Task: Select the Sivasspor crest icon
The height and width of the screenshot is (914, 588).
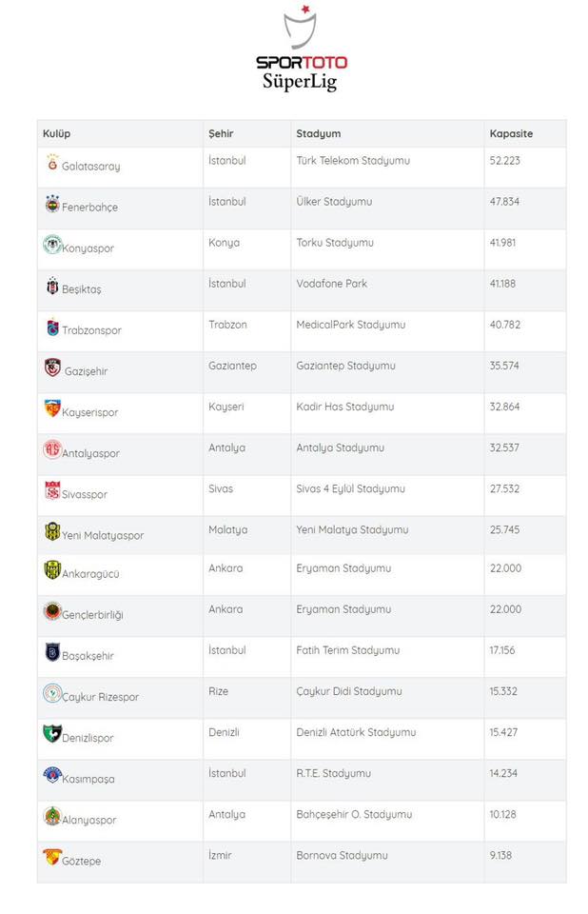Action: 52,490
